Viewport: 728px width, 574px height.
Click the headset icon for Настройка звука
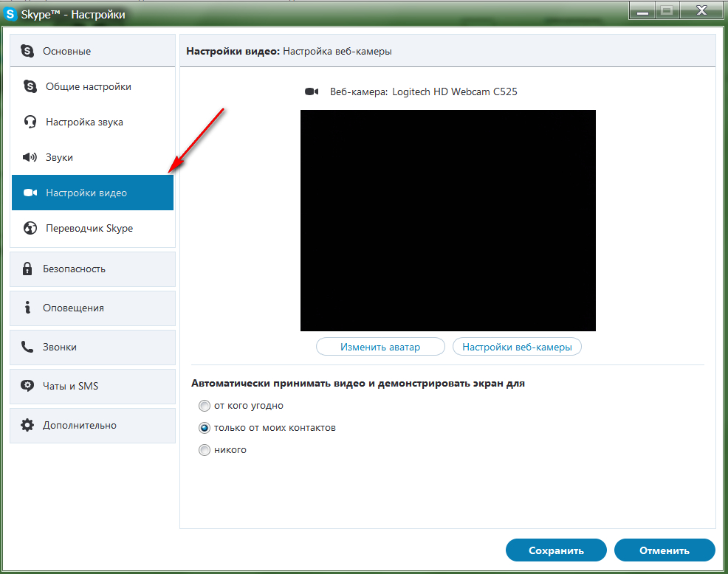click(x=30, y=122)
